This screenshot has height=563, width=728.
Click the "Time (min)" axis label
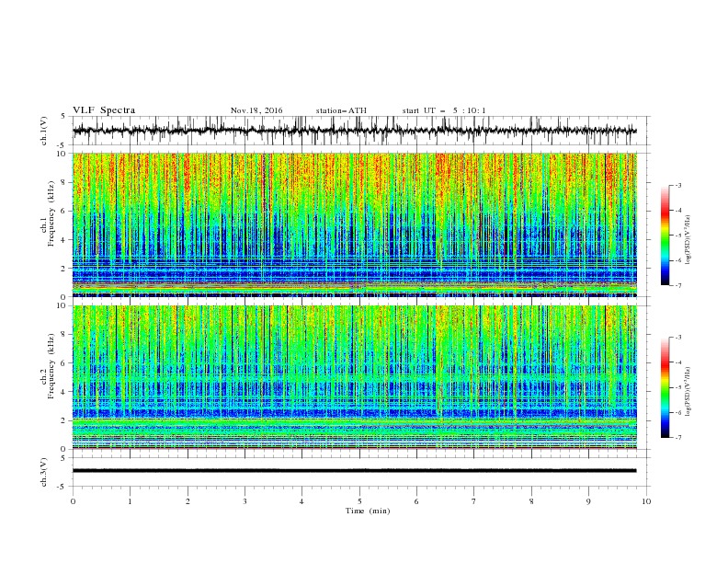(368, 511)
